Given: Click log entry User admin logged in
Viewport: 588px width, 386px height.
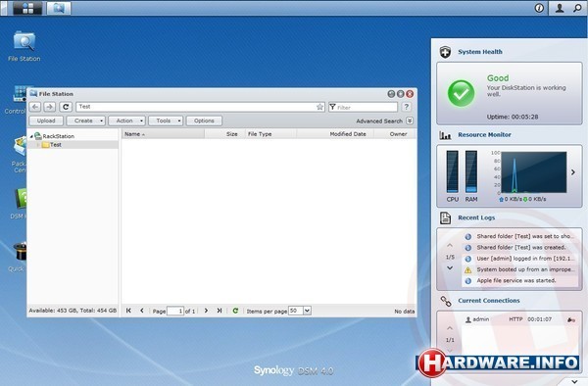Looking at the screenshot, I should point(520,259).
